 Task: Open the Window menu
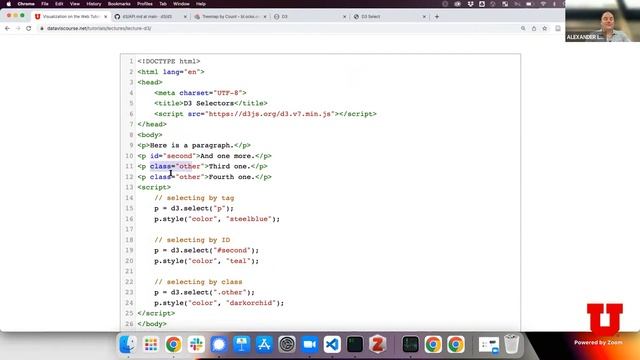pyautogui.click(x=181, y=4)
